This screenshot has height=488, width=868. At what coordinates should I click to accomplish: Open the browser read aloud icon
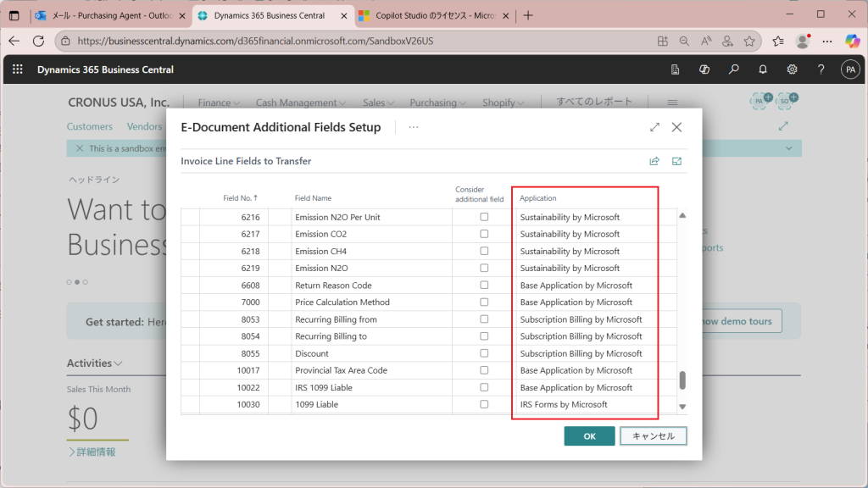(x=706, y=41)
